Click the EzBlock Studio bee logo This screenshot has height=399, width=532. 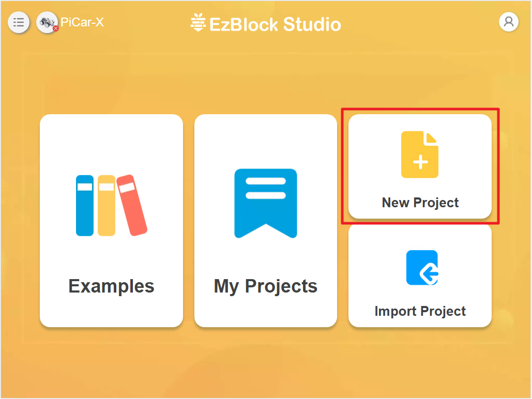click(x=198, y=22)
